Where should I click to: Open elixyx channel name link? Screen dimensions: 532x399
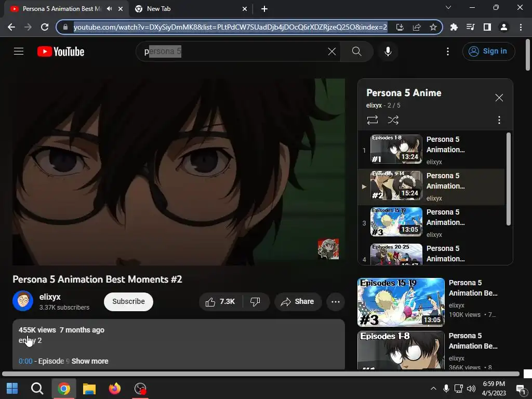[x=50, y=297]
